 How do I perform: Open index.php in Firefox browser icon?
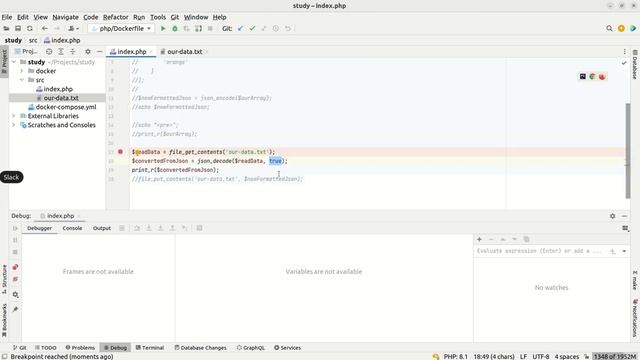tap(602, 77)
